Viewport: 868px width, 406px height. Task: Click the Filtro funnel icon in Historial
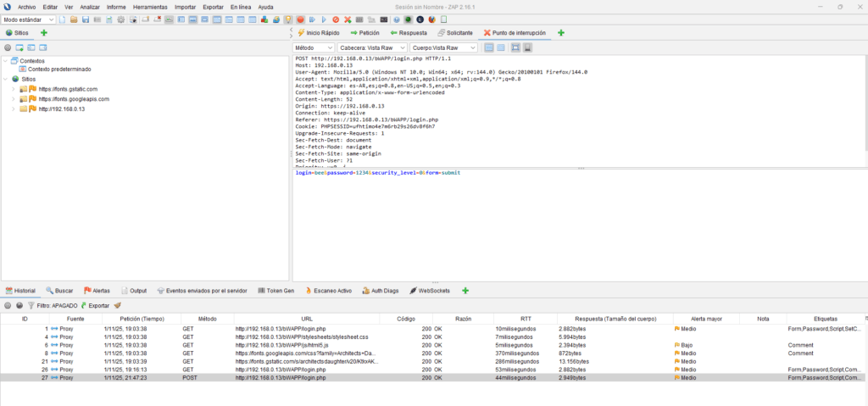tap(31, 305)
